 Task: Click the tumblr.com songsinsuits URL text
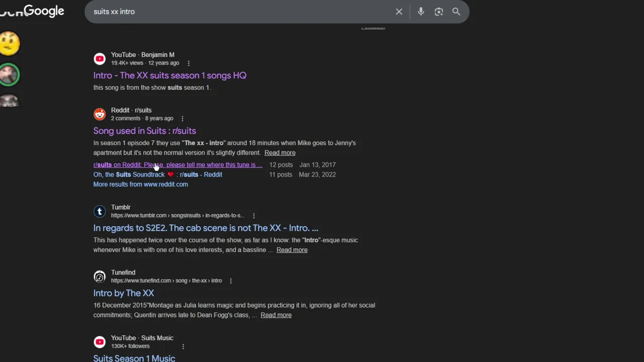click(178, 216)
